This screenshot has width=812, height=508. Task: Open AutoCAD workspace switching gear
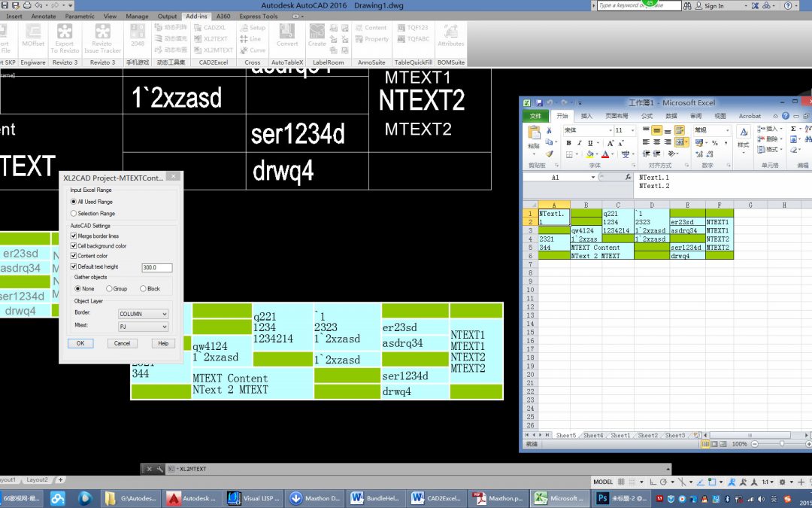[783, 482]
